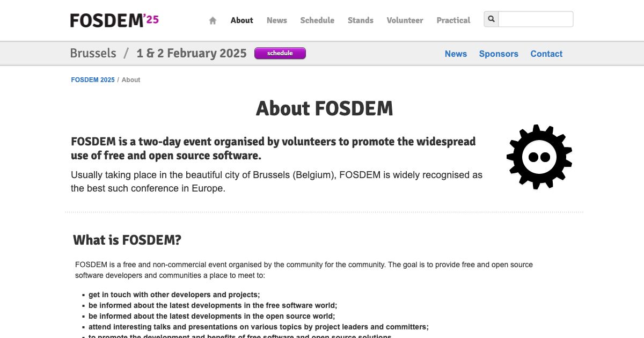Open the About page from the menu
The height and width of the screenshot is (338, 644).
click(241, 20)
